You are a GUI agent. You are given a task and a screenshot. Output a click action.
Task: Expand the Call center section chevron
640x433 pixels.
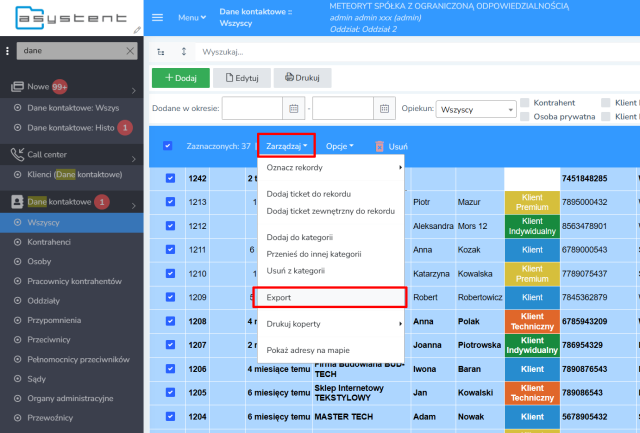[133, 159]
